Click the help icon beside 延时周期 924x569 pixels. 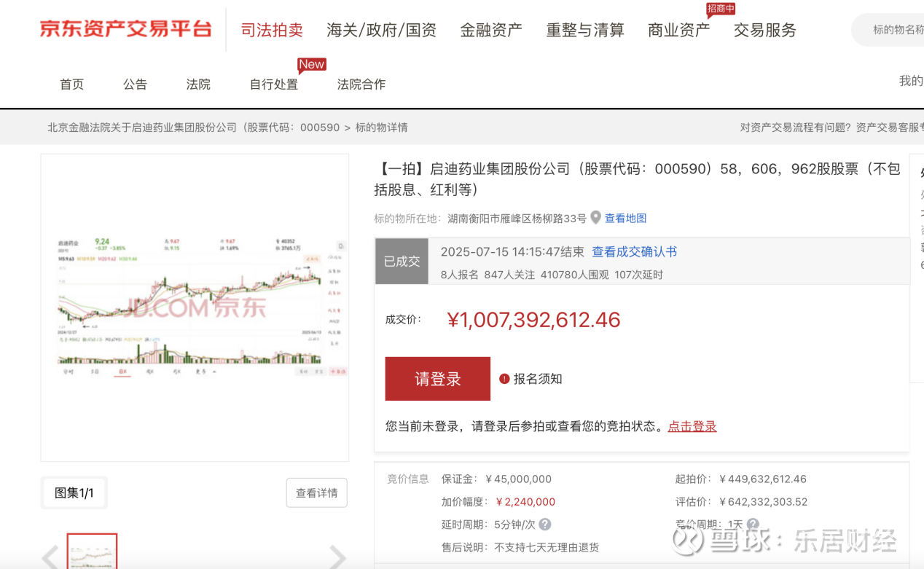[x=544, y=525]
